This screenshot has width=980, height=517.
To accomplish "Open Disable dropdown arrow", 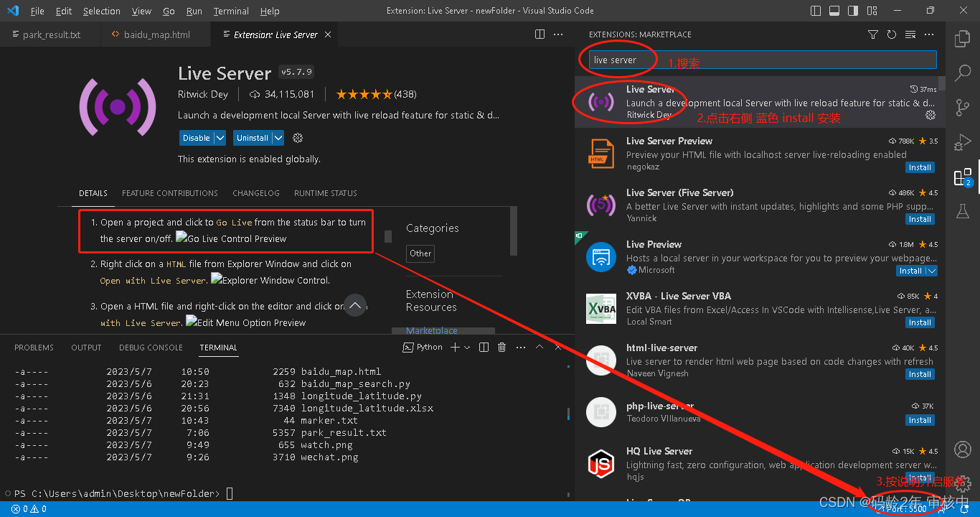I will pos(220,138).
